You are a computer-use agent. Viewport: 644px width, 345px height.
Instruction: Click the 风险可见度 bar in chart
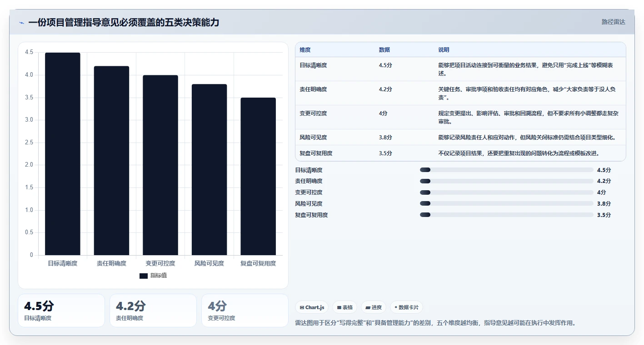tap(209, 170)
